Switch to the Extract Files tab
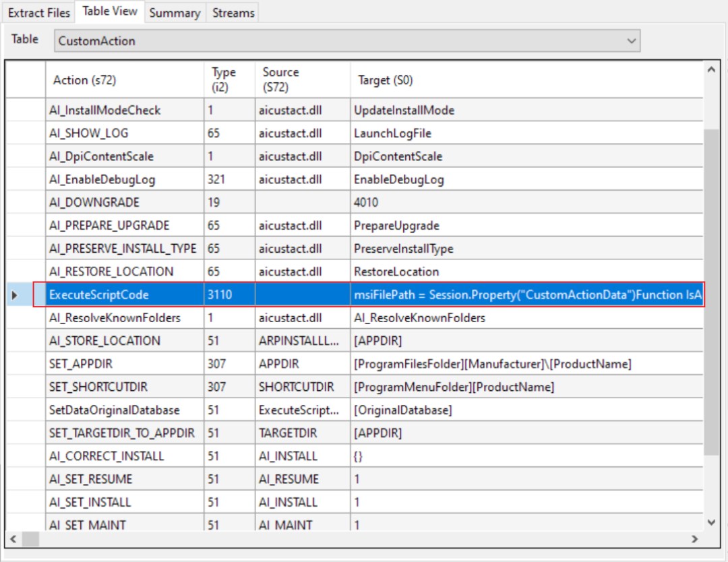728x562 pixels. pyautogui.click(x=39, y=13)
